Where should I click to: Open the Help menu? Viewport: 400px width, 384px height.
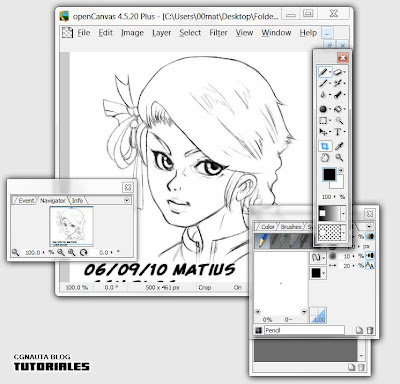(308, 33)
